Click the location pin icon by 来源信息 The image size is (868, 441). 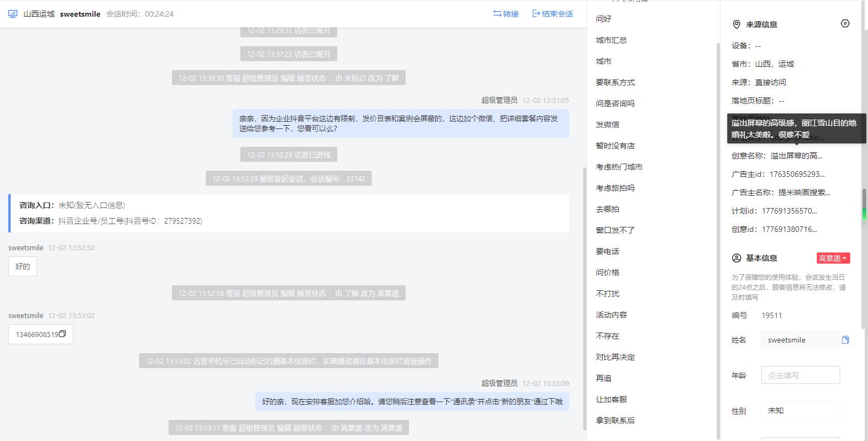737,24
